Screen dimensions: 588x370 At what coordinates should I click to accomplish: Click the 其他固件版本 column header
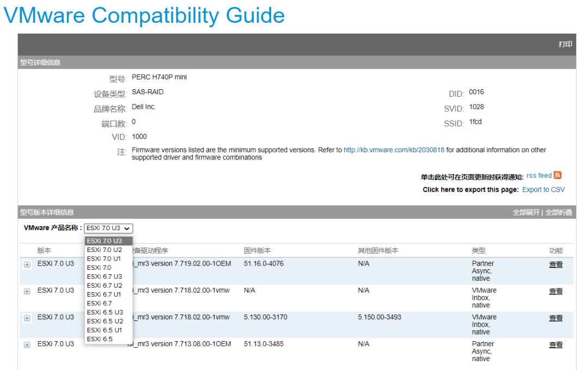[378, 251]
